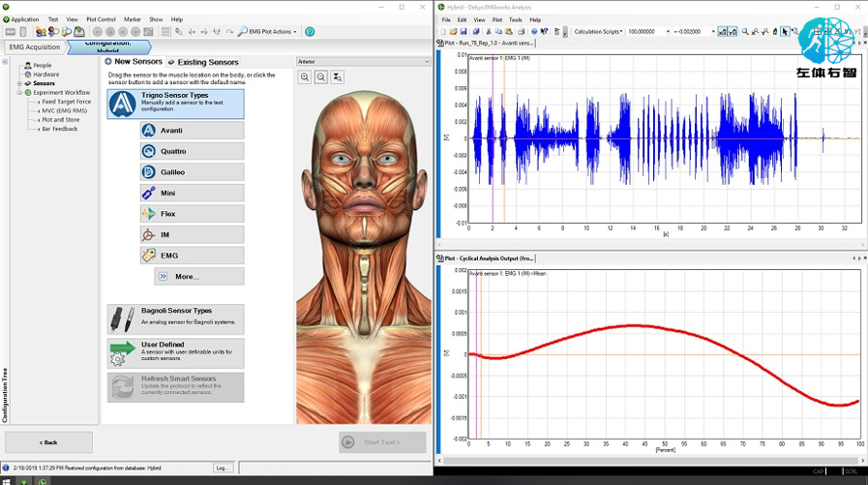The height and width of the screenshot is (485, 868).
Task: Select the Galileo sensor type
Action: pos(192,172)
